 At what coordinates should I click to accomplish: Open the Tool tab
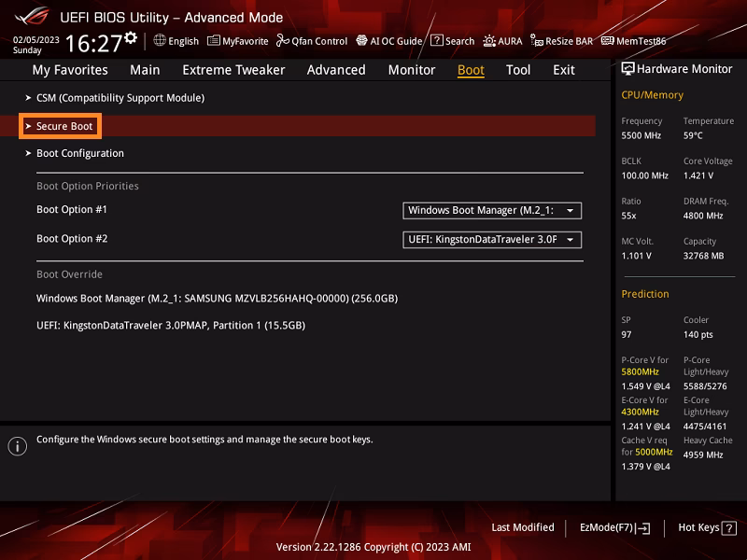coord(518,70)
